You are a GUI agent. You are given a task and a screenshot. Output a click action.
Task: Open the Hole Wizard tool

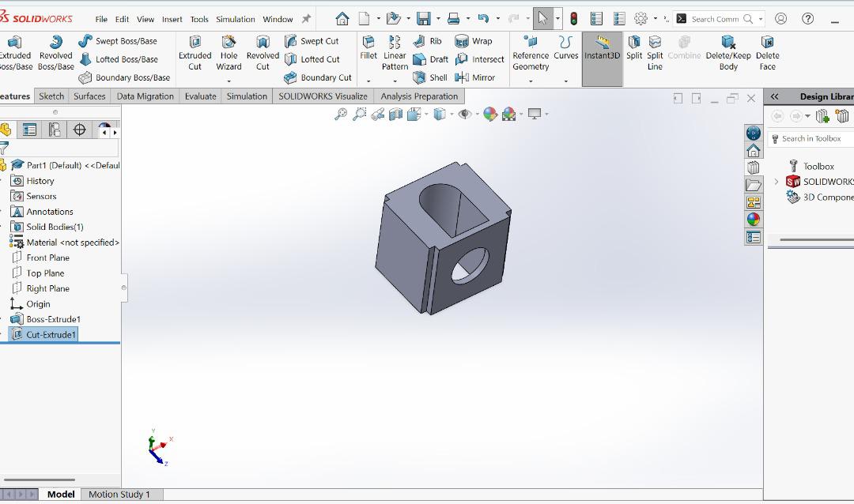coord(229,54)
